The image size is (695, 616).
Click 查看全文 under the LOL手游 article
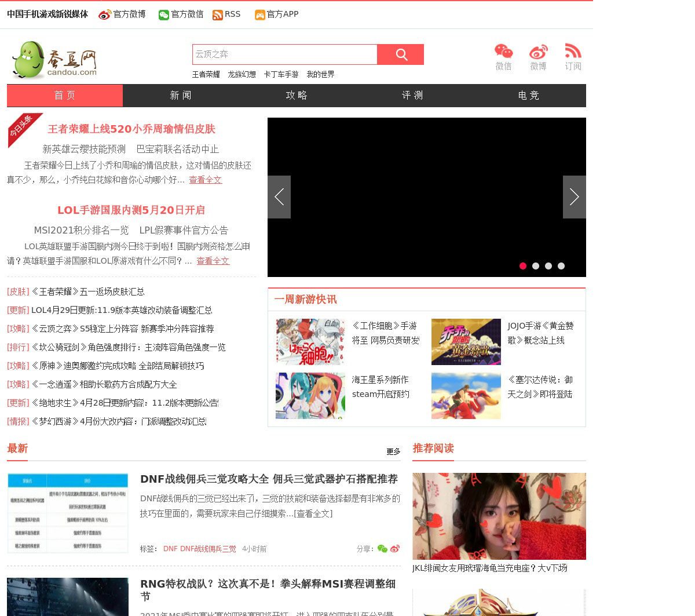tap(213, 261)
